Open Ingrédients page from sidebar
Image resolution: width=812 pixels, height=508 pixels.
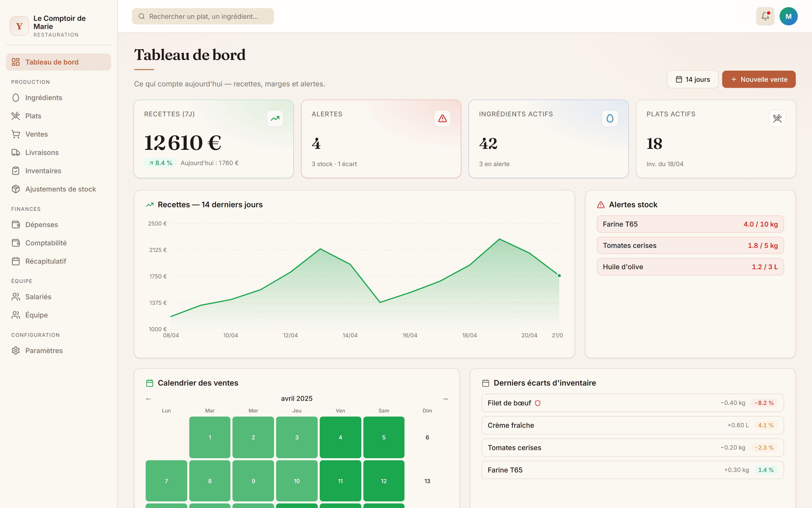59,98
